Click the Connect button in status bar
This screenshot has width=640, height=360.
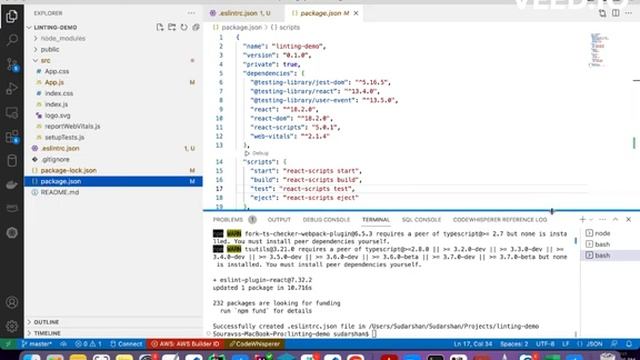point(126,344)
